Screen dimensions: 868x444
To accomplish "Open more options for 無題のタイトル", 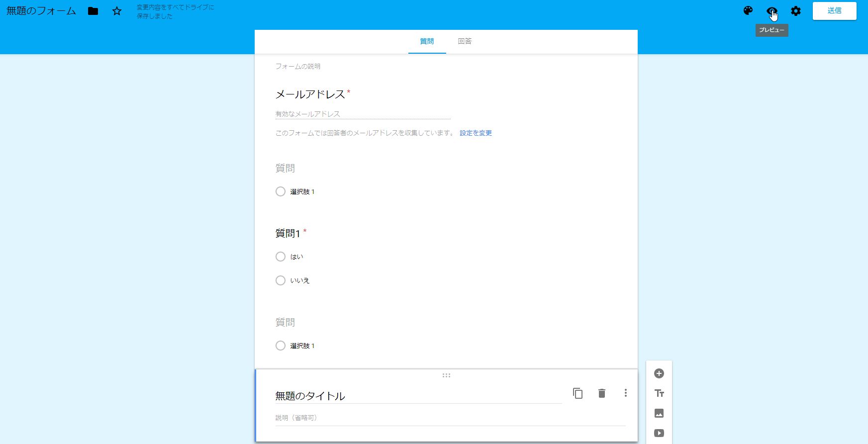I will tap(625, 393).
